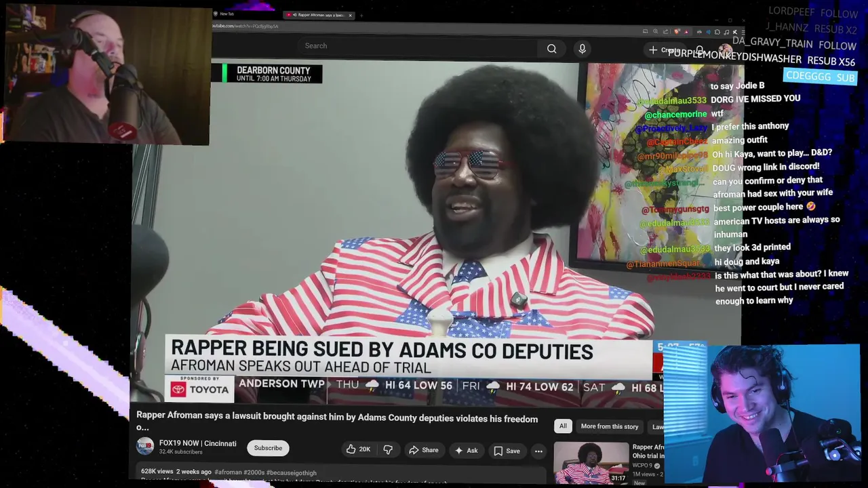
Task: Select the Rapper Afroman says a lawsuit tab
Action: [319, 15]
